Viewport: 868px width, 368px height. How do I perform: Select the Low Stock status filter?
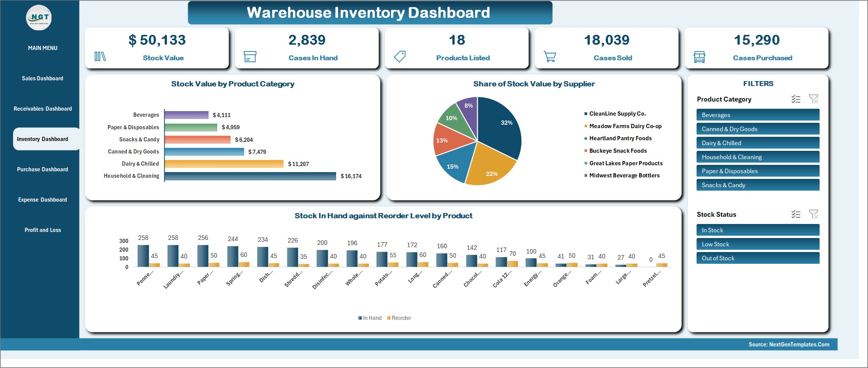(758, 244)
